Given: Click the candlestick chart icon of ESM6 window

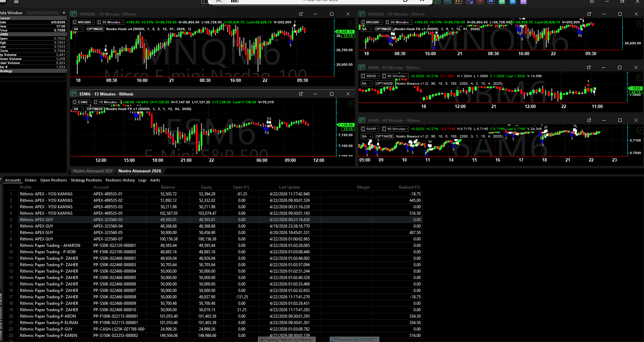Looking at the screenshot, I should [x=73, y=94].
